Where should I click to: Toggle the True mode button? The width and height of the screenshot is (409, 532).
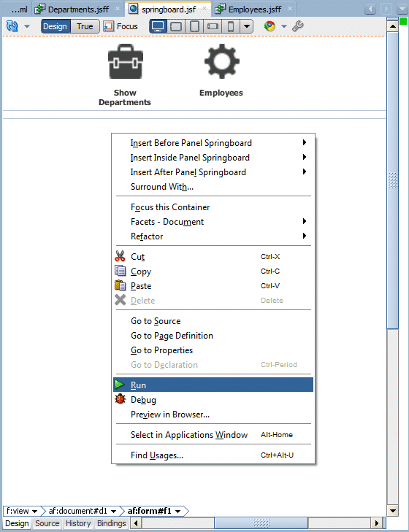pos(85,26)
